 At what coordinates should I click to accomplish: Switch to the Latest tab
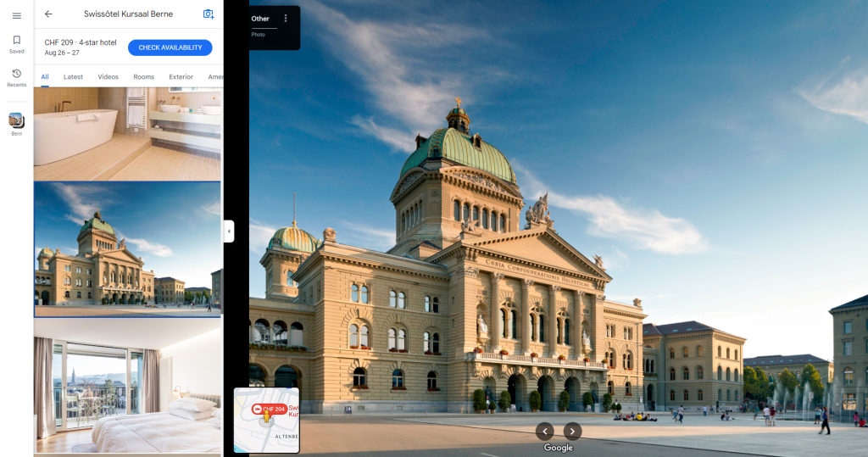point(73,77)
